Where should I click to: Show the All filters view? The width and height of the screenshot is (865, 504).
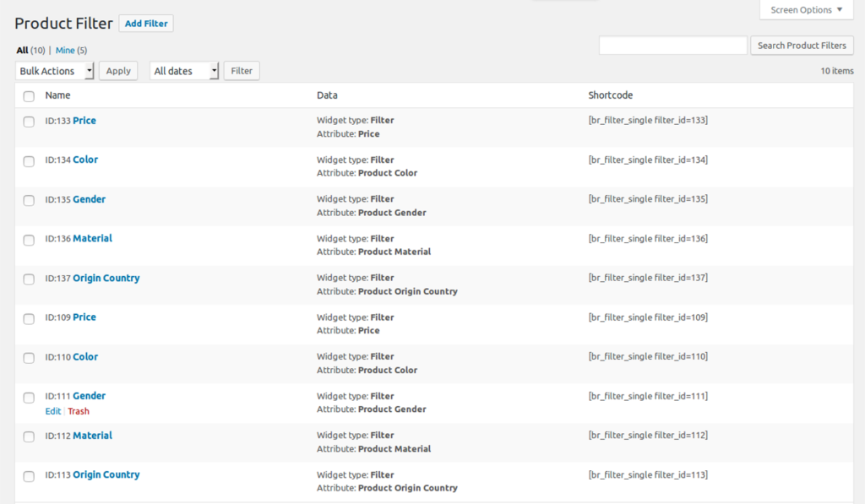[22, 51]
